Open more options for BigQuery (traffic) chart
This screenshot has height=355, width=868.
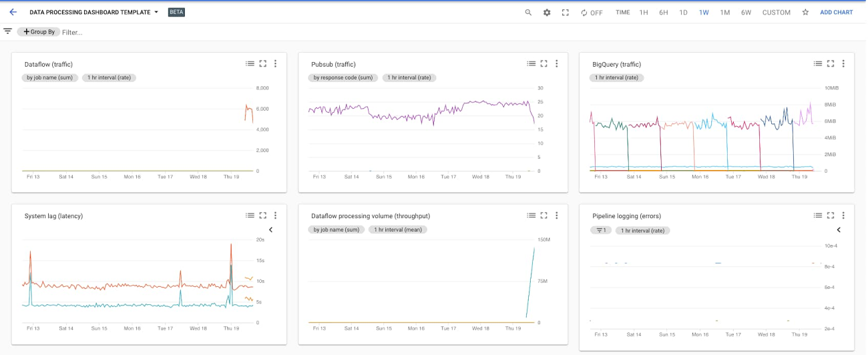[x=843, y=64]
